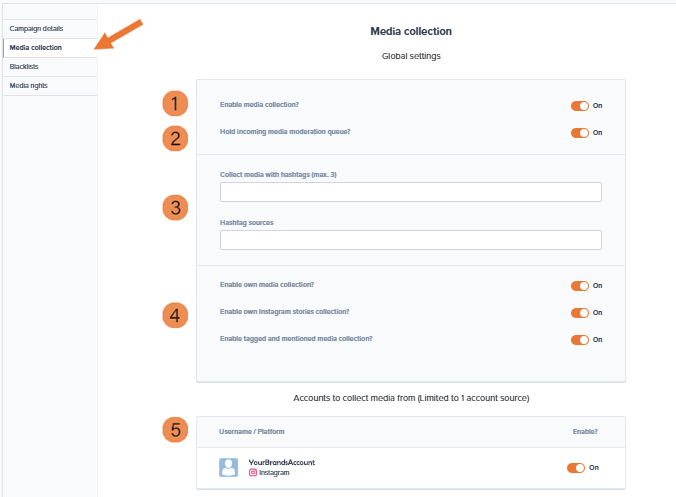Toggle Hold incoming media moderation queue
Viewport: 676px width, 497px height.
coord(579,132)
